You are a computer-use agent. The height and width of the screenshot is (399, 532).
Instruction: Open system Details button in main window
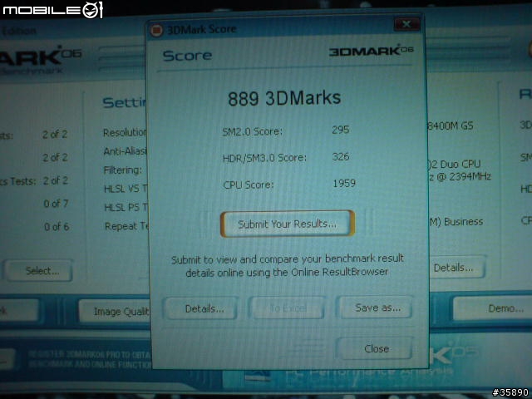point(456,268)
